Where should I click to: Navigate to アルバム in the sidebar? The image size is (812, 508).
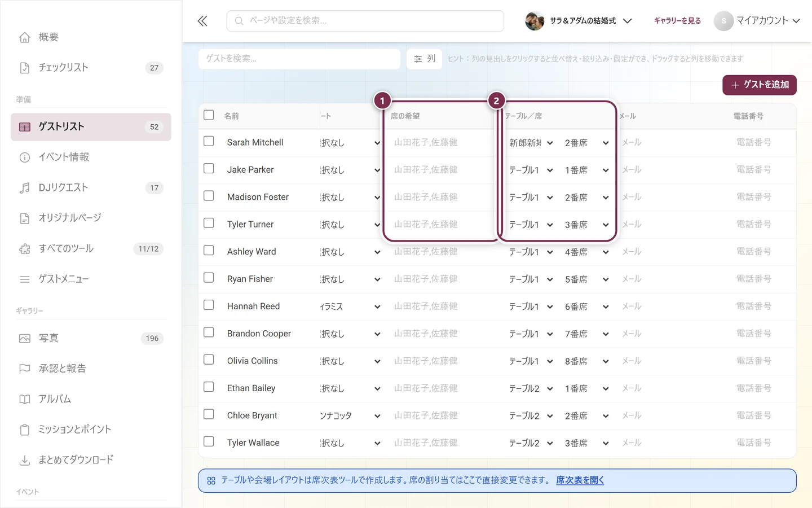pos(91,400)
